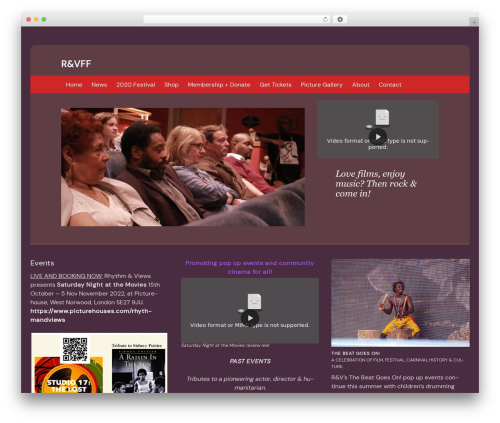
Task: Click the broken file icon in the center video
Action: pyautogui.click(x=254, y=301)
